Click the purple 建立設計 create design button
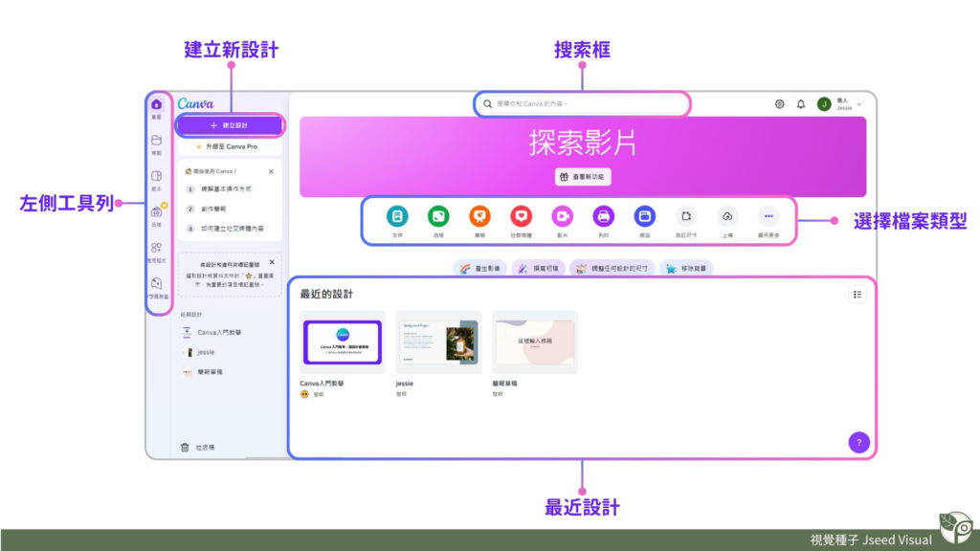The width and height of the screenshot is (980, 551). 230,125
